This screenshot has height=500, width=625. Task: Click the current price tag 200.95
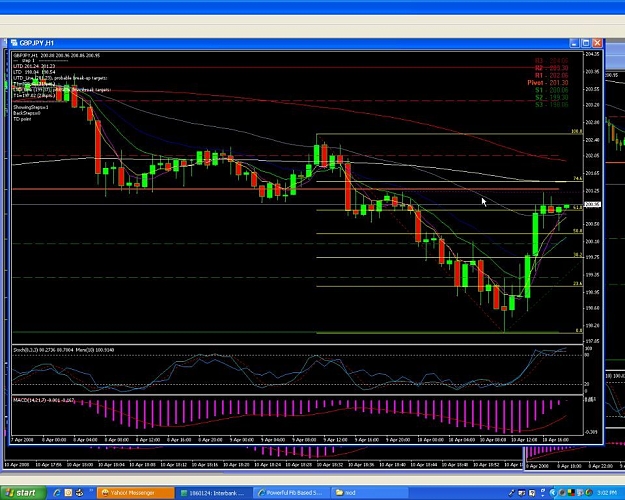(592, 205)
